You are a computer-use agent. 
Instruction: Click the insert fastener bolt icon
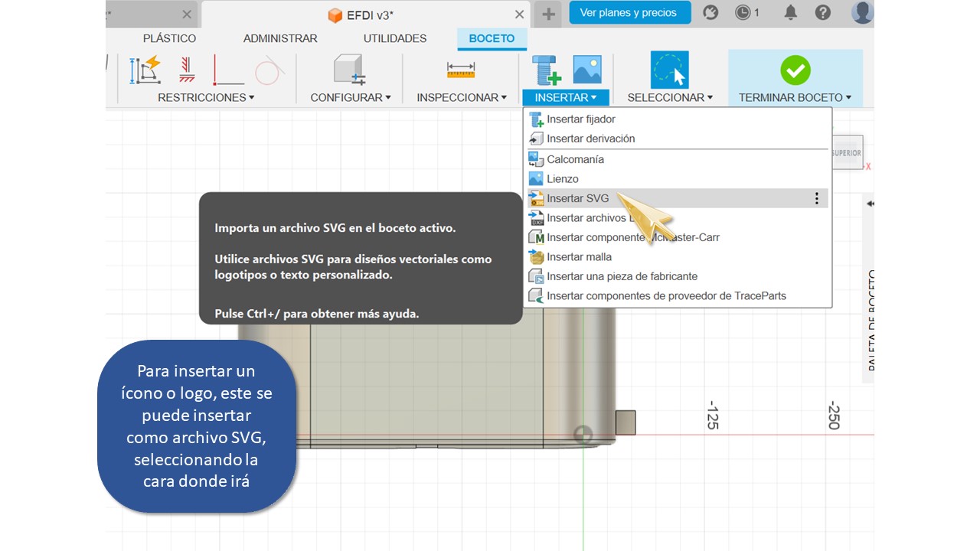click(547, 70)
